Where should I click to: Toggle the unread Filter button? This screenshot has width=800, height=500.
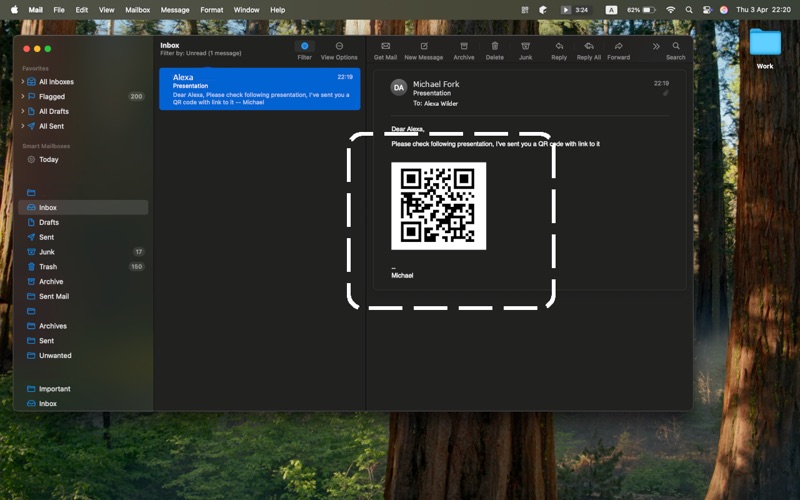[305, 46]
